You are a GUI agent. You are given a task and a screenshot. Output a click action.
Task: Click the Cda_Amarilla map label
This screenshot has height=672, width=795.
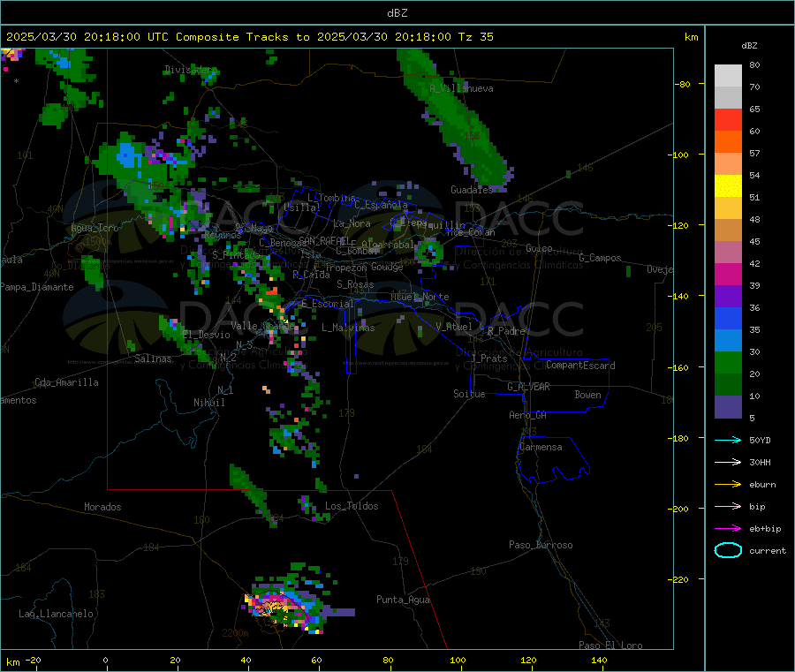point(67,382)
